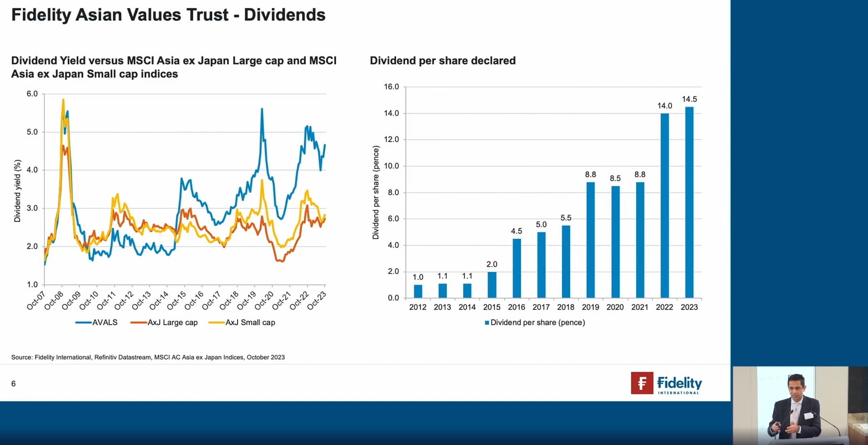The image size is (868, 445).
Task: Click the 'Oct-23' x-axis label
Action: click(317, 300)
